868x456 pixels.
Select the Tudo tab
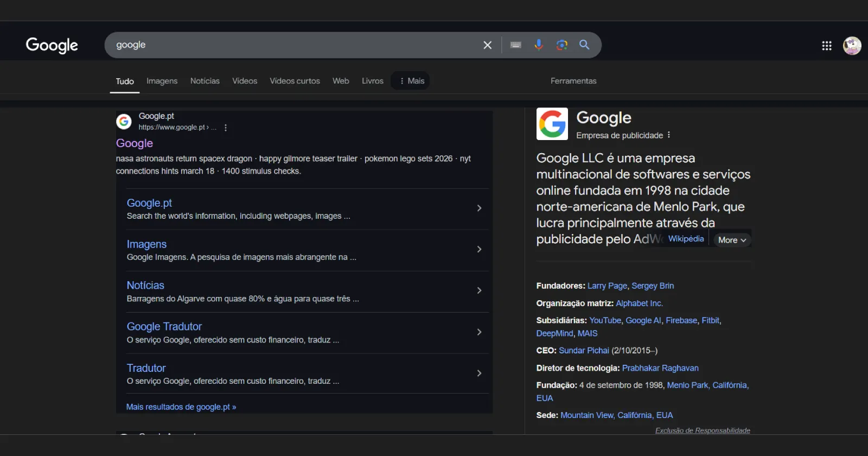pyautogui.click(x=125, y=81)
